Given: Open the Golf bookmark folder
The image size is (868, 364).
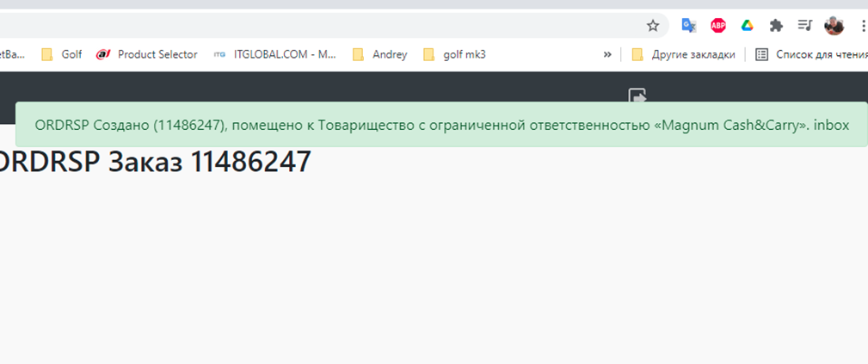Looking at the screenshot, I should coord(62,54).
